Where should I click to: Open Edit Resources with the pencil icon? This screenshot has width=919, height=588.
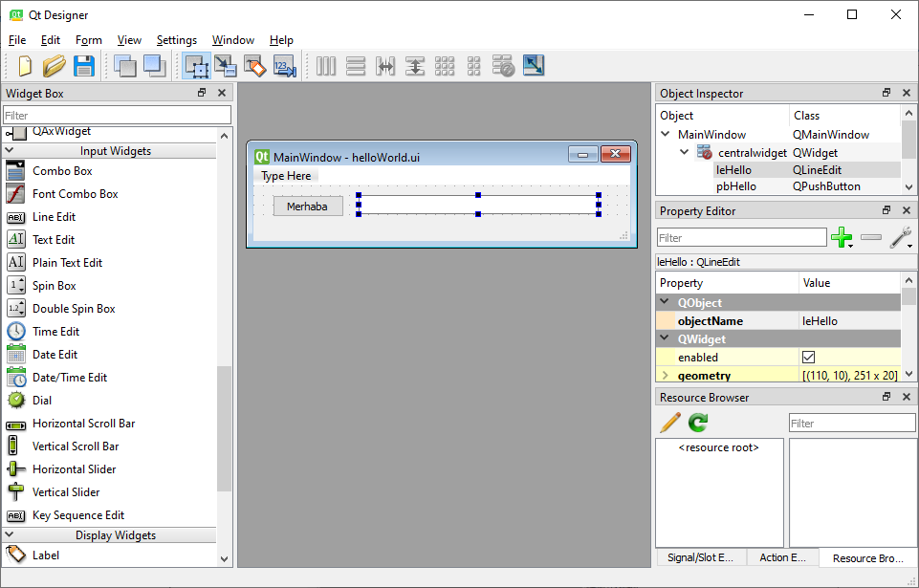[x=668, y=422]
